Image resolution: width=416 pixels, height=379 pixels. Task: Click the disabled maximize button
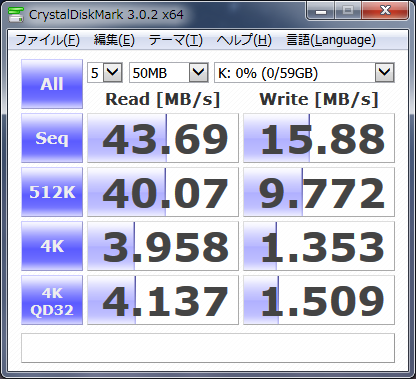pos(348,11)
